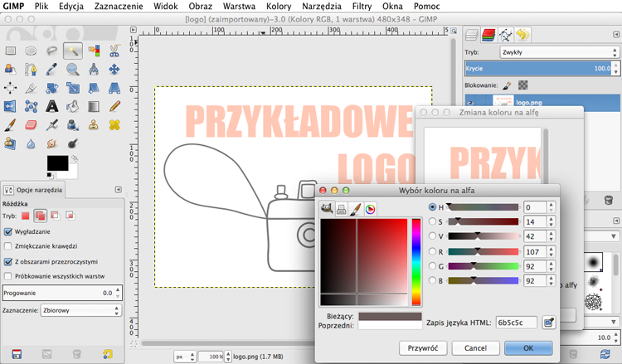This screenshot has height=364, width=622.
Task: Select the Fuzzy Select magic wand tool
Action: [x=73, y=51]
